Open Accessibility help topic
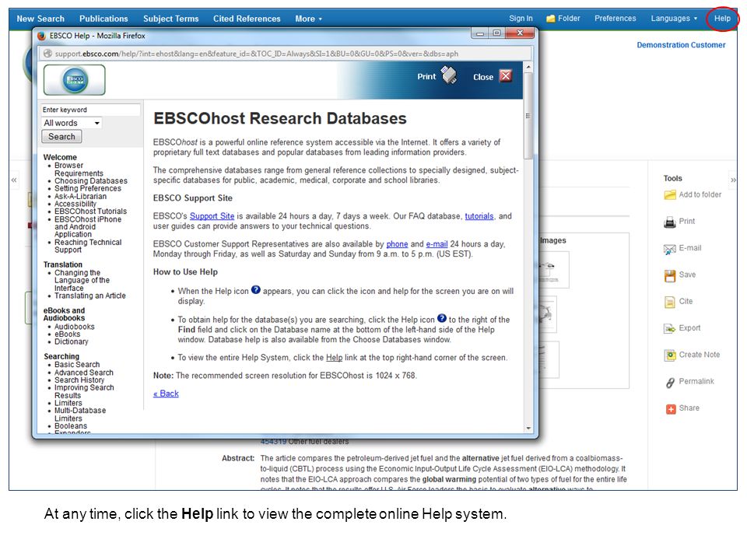This screenshot has height=560, width=747. pyautogui.click(x=75, y=204)
